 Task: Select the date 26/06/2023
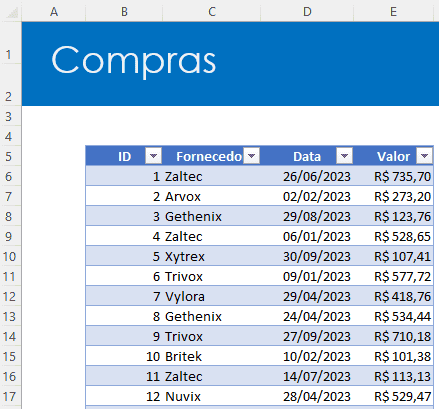[307, 176]
